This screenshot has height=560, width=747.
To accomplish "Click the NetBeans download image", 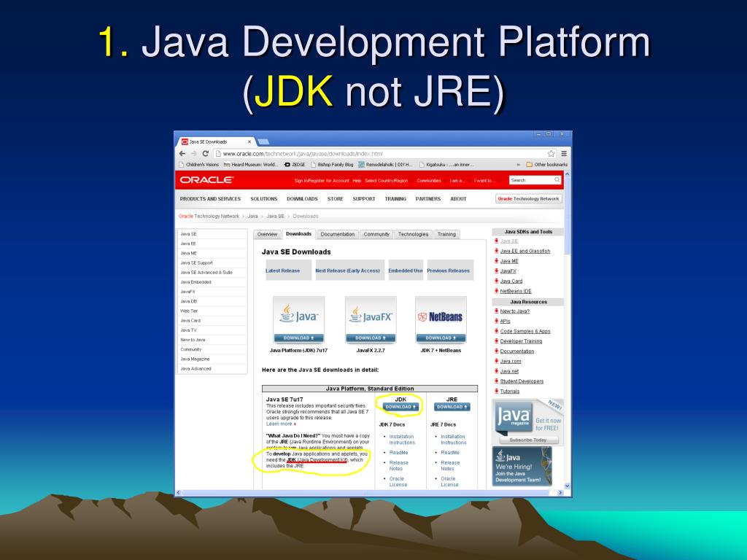I will pyautogui.click(x=441, y=319).
